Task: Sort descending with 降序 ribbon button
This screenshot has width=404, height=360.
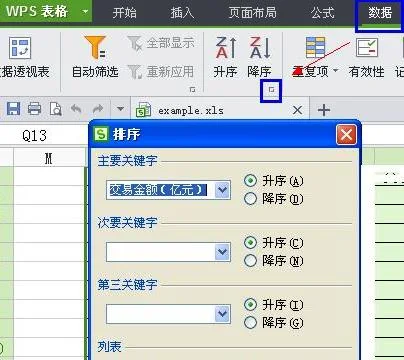Action: (x=259, y=57)
